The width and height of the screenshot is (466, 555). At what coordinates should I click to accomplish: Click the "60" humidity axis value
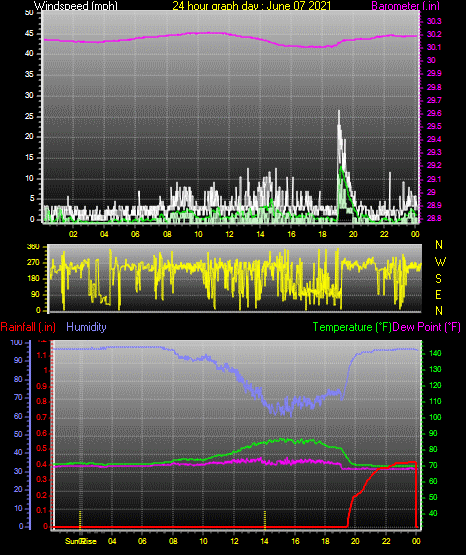18,416
